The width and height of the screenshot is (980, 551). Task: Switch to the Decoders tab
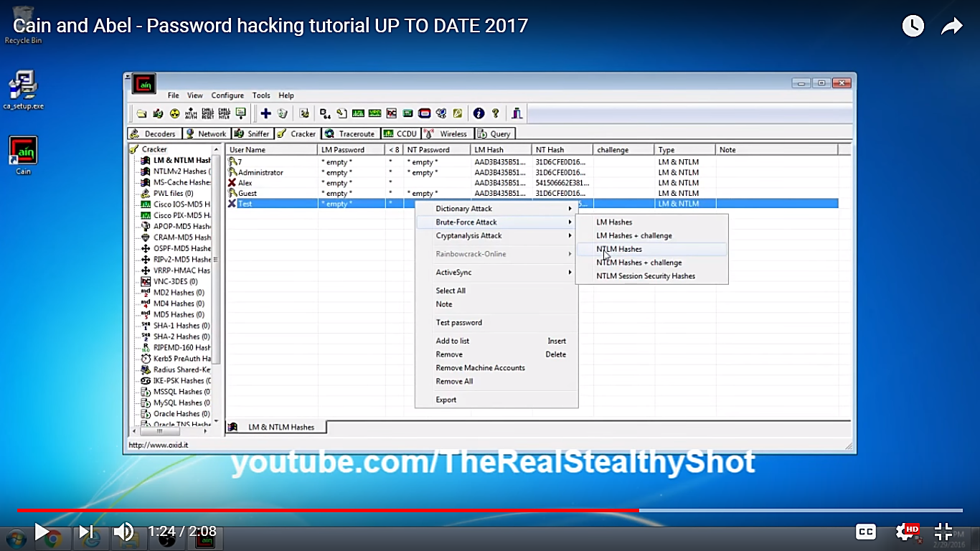(154, 133)
